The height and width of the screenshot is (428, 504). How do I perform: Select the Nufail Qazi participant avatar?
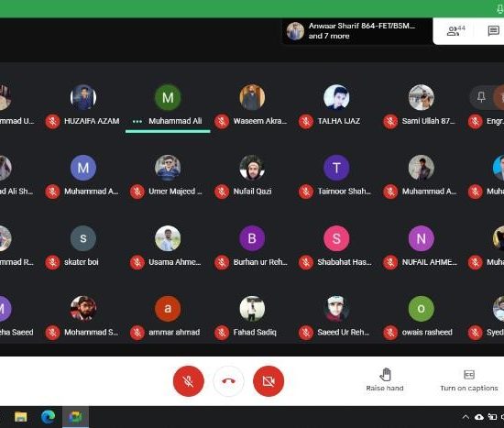coord(252,168)
